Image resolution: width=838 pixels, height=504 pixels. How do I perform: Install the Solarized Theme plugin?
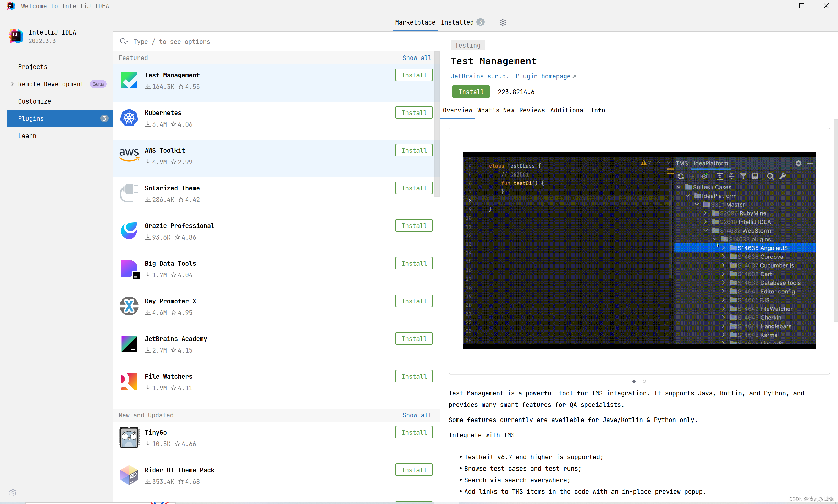click(x=414, y=188)
